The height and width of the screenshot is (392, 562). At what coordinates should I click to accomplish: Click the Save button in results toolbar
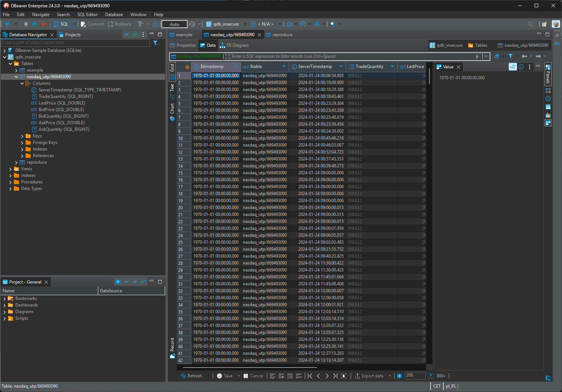click(x=225, y=376)
